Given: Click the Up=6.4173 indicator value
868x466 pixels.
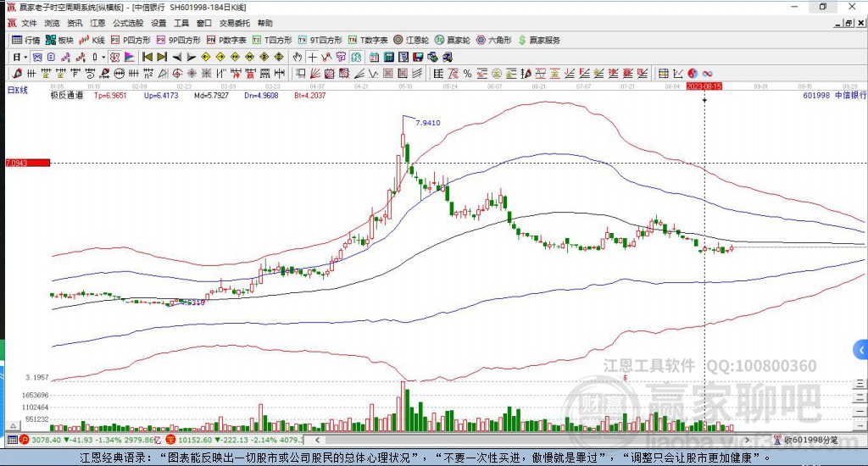Looking at the screenshot, I should [161, 95].
